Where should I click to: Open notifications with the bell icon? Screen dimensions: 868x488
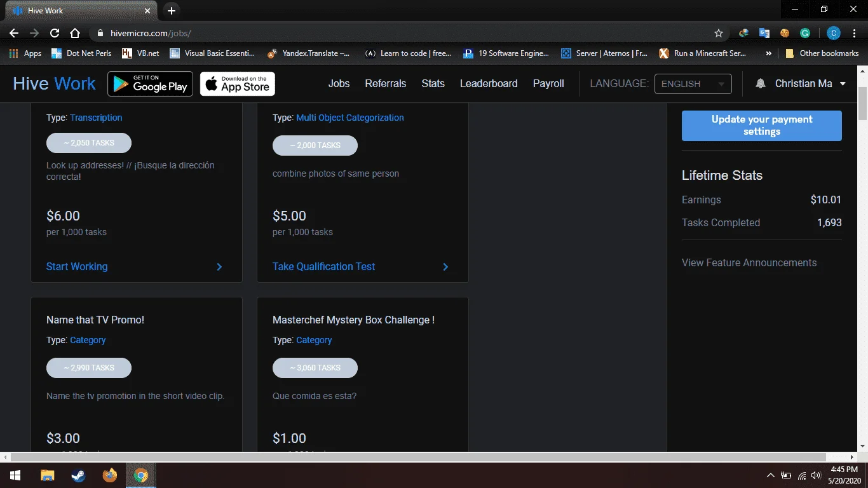[760, 84]
